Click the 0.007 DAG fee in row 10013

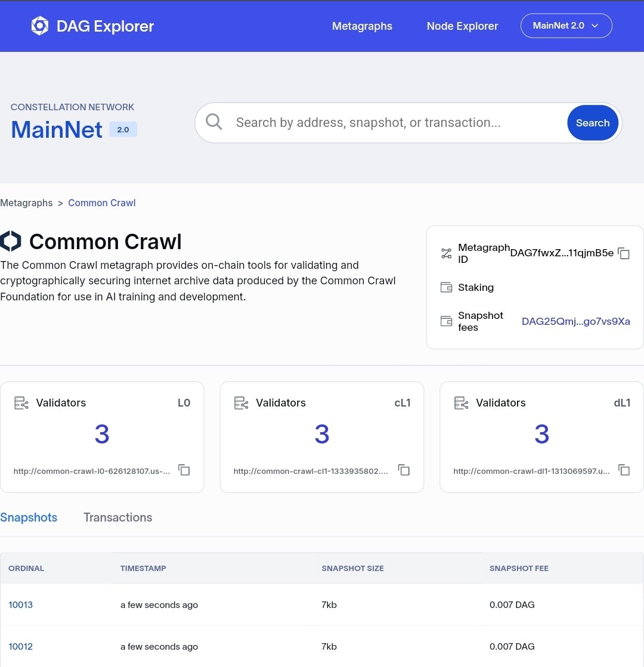pos(512,604)
